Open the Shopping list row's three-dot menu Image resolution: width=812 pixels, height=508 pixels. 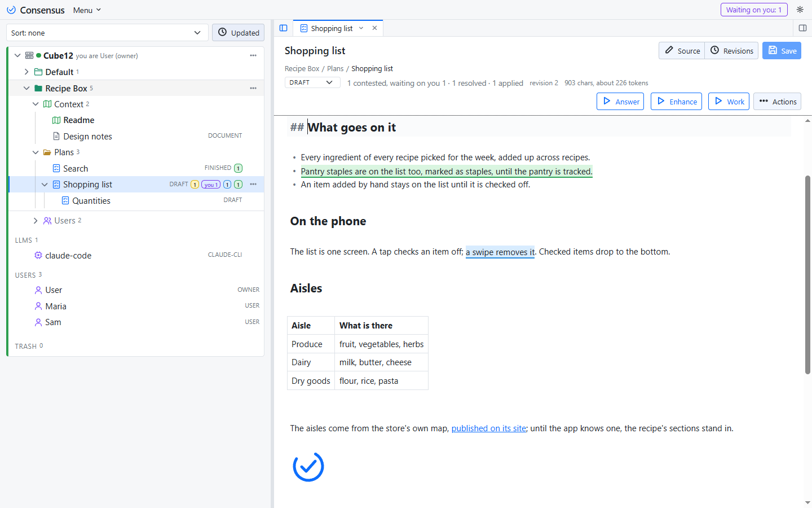tap(253, 184)
